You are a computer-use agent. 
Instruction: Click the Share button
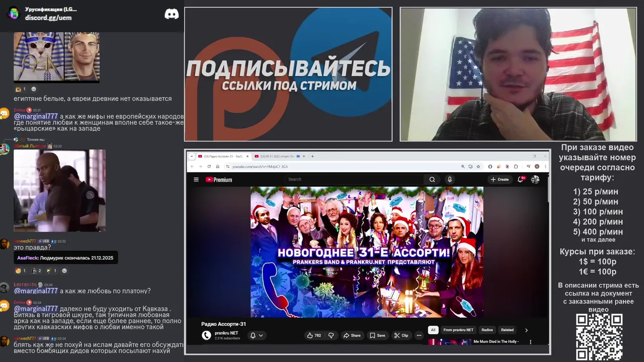352,335
